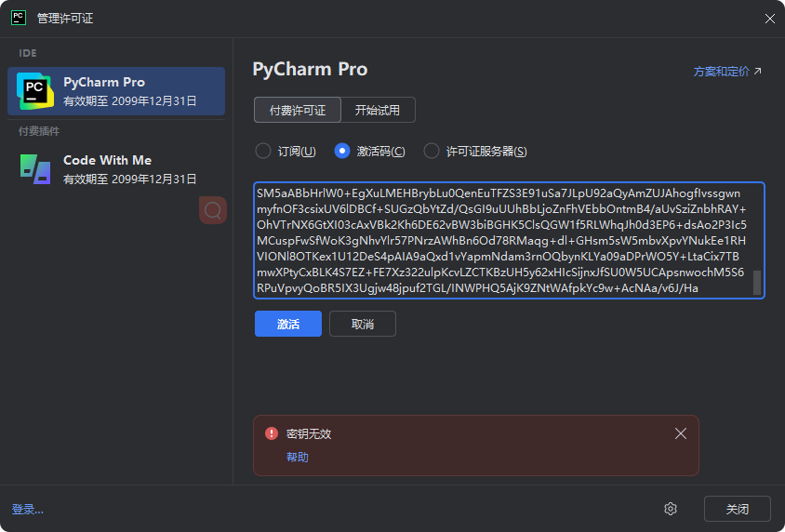Viewport: 785px width, 532px height.
Task: Click the blue 激活 button
Action: click(x=288, y=324)
